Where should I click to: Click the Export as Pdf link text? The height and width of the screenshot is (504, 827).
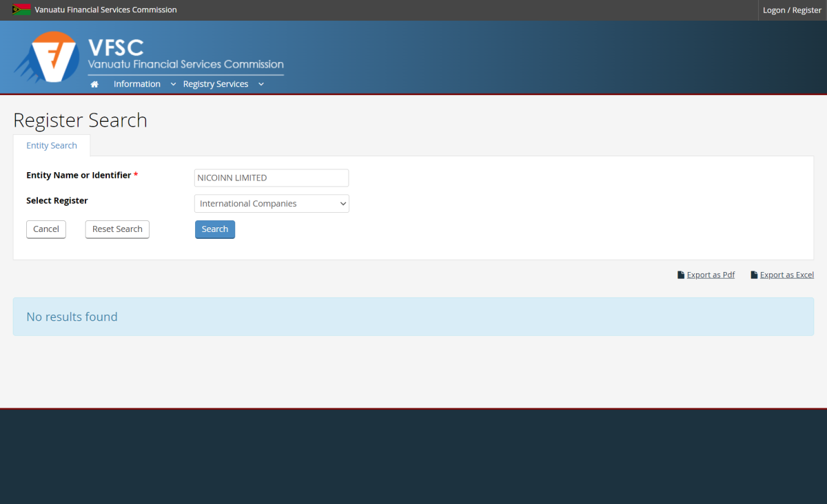coord(711,275)
